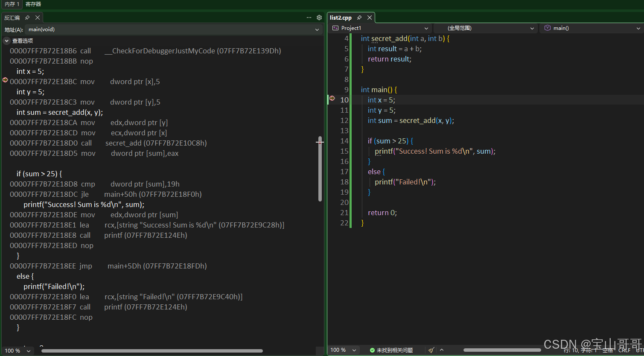Image resolution: width=644 pixels, height=356 pixels.
Task: Click the execution arrow at source line 10
Action: pos(332,98)
